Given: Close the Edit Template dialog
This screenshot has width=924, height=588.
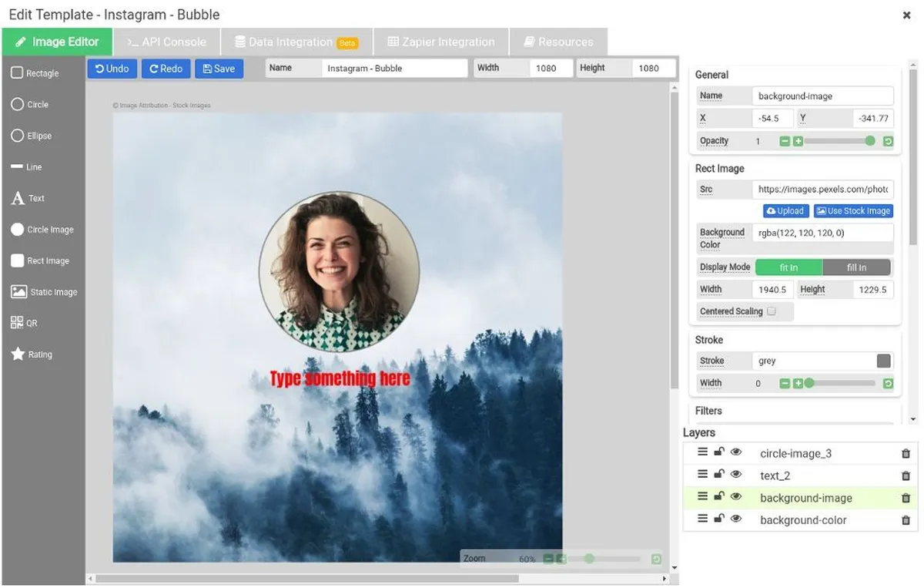Looking at the screenshot, I should (906, 15).
